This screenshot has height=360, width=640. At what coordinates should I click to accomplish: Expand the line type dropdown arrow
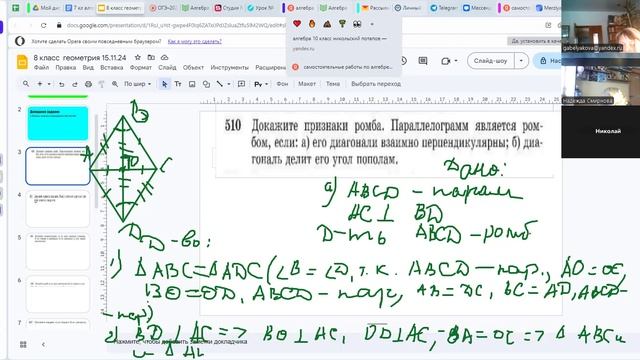tap(229, 84)
